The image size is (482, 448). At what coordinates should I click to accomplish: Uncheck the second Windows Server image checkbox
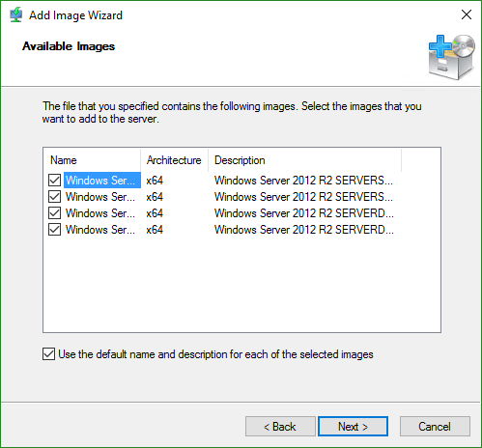(x=54, y=197)
